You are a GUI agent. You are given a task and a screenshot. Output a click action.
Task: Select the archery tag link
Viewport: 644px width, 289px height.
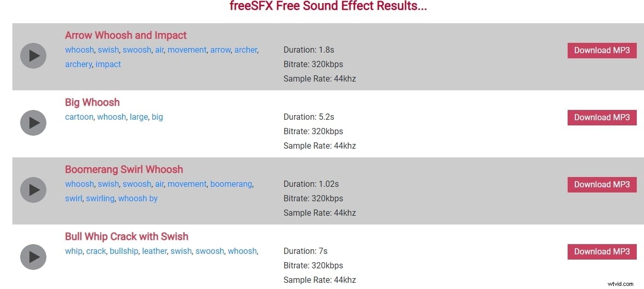point(78,65)
